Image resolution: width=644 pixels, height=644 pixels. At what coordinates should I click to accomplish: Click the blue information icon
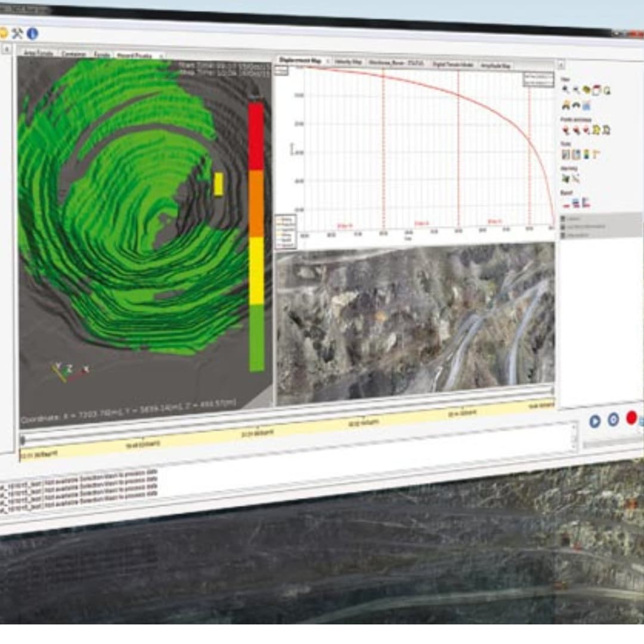tap(32, 34)
